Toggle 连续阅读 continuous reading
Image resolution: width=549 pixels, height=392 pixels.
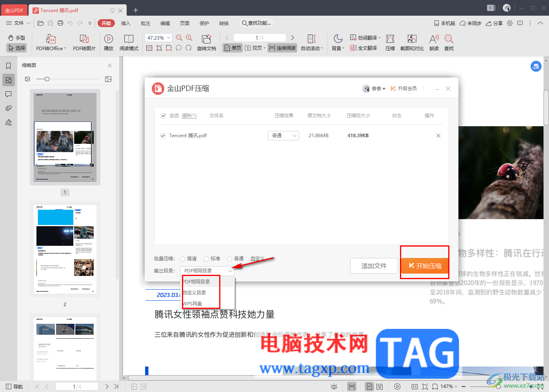282,48
